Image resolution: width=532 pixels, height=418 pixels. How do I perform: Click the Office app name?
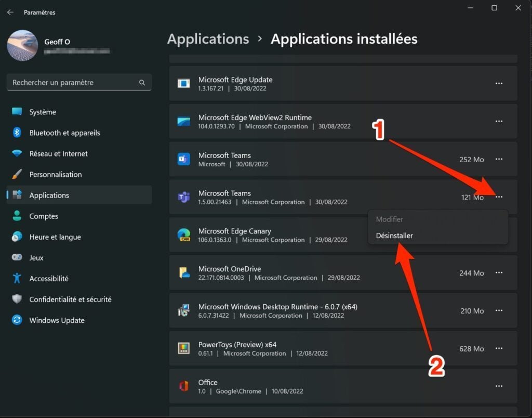208,382
